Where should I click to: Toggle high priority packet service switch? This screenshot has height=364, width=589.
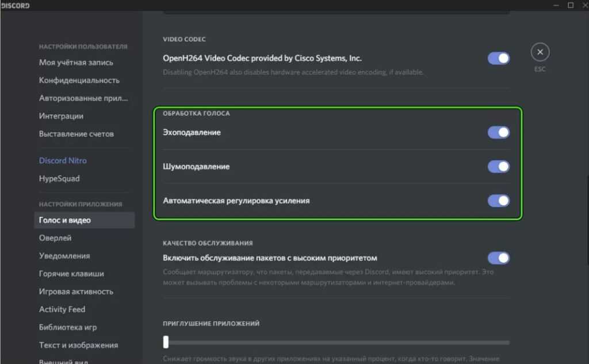[499, 258]
